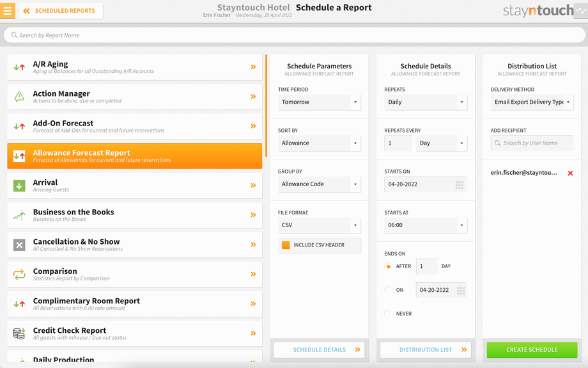Click the Business on the Books chart icon

click(x=19, y=215)
